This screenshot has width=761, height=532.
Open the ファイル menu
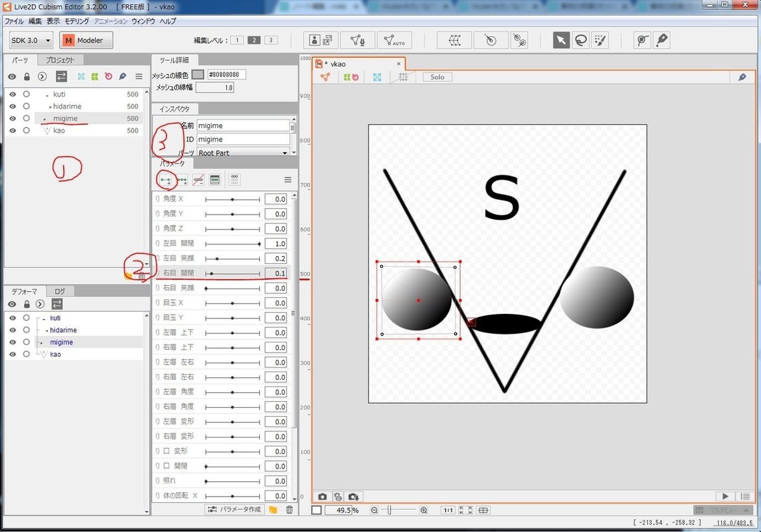pos(14,21)
